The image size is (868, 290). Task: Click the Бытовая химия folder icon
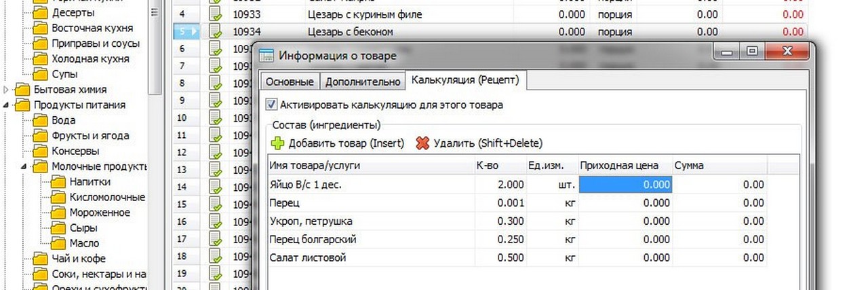[23, 90]
